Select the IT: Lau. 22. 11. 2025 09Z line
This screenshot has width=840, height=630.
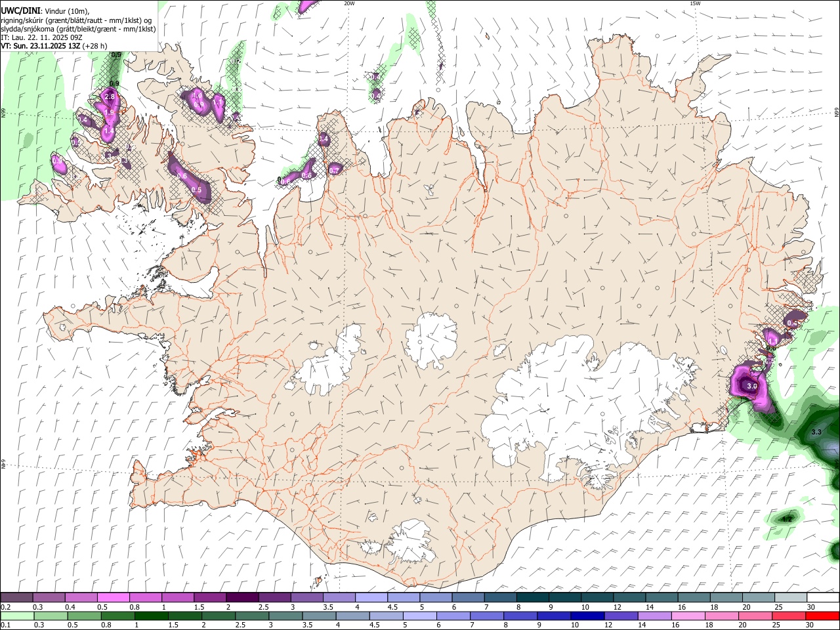(x=41, y=37)
